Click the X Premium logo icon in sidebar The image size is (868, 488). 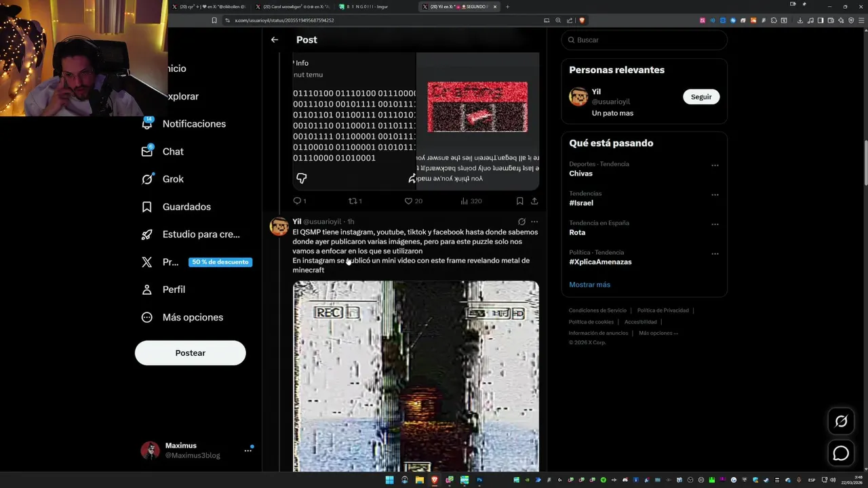tap(147, 262)
